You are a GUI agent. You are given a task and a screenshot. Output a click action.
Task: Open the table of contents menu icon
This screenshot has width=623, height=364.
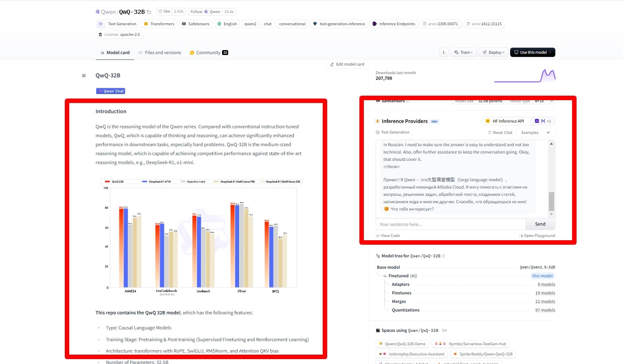point(84,75)
